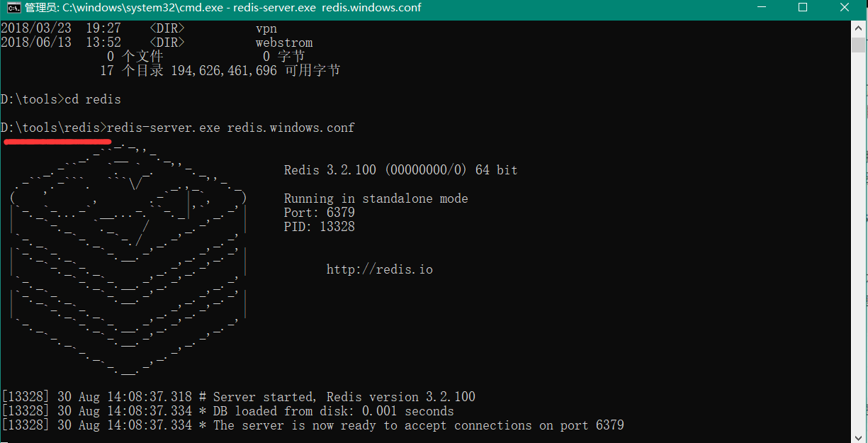Click the date 2018/06/13 entry

[x=36, y=43]
